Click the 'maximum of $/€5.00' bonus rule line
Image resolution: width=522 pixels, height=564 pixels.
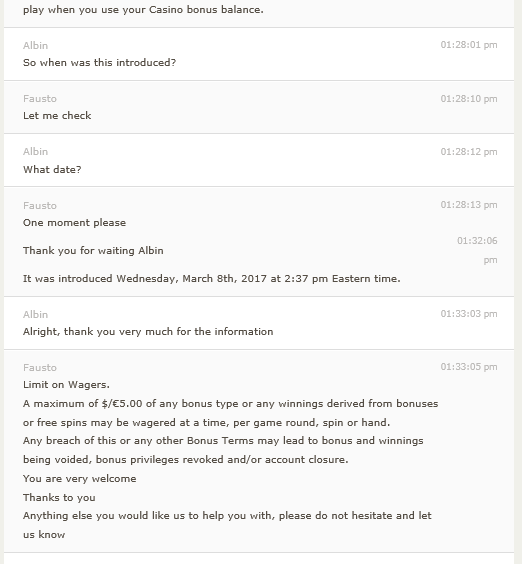pos(231,413)
